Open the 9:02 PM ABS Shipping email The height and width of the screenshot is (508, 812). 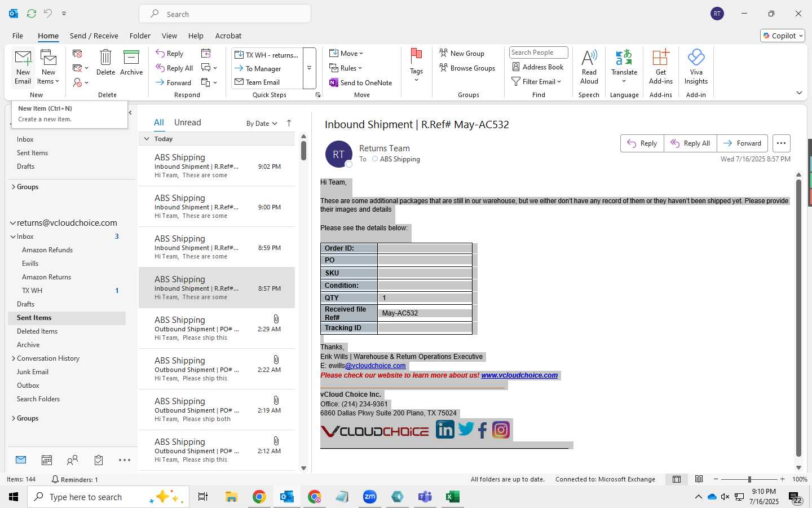pos(217,166)
